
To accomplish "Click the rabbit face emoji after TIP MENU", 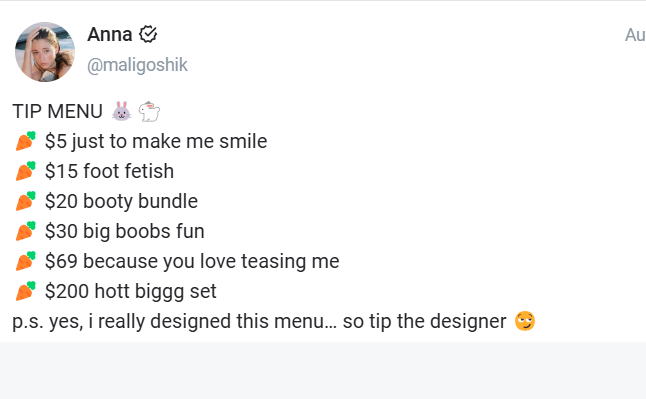I will point(122,111).
